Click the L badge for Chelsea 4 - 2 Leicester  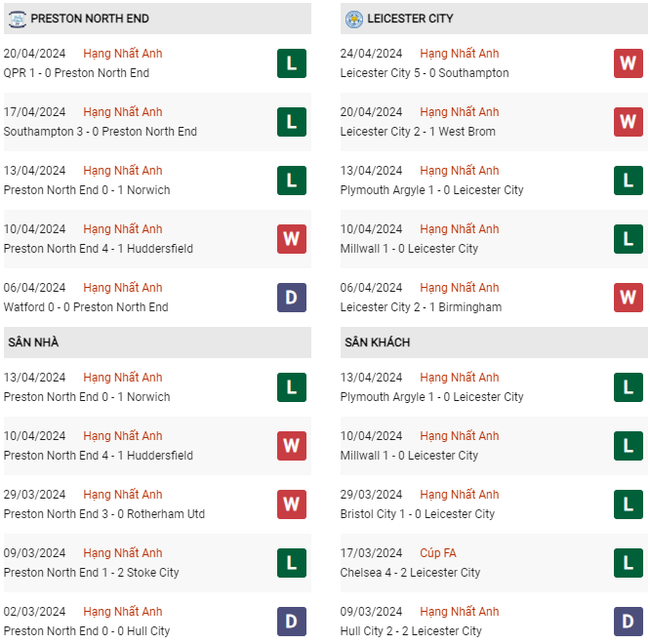pyautogui.click(x=628, y=563)
